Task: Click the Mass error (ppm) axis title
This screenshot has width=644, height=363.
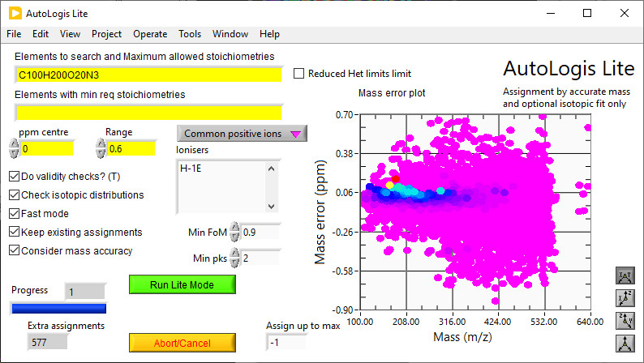Action: click(320, 212)
